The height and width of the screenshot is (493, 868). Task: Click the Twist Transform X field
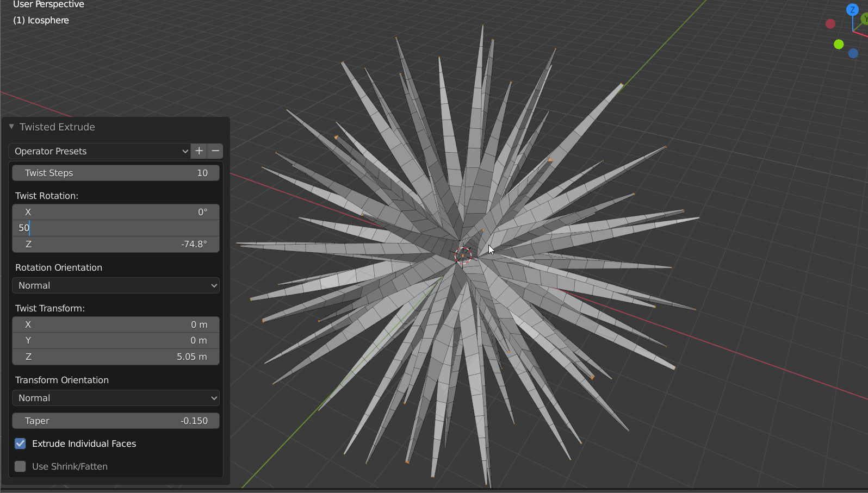(116, 324)
